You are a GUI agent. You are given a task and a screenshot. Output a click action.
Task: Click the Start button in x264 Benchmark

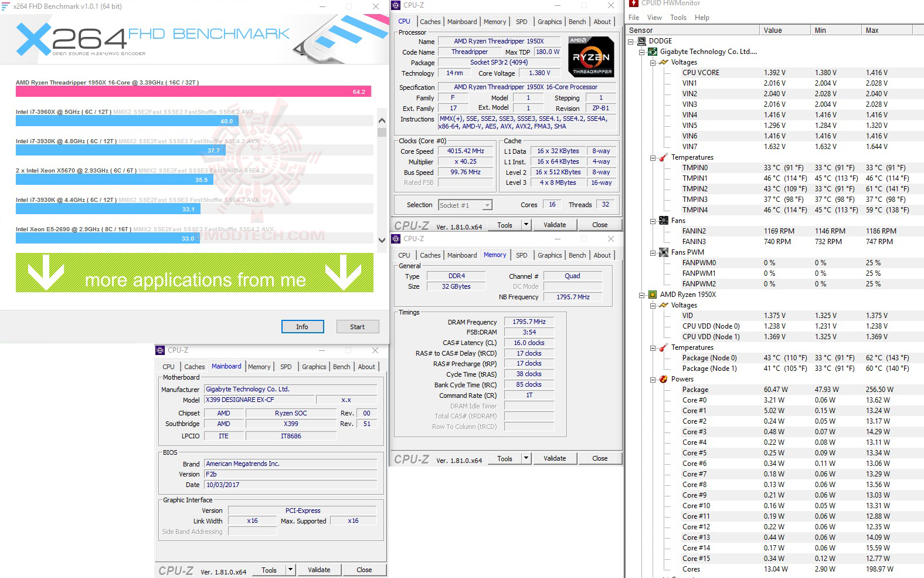click(x=358, y=327)
